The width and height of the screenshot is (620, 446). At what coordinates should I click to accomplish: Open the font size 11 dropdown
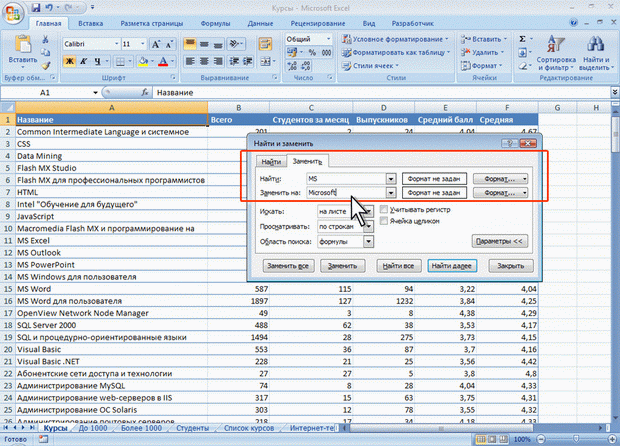(143, 44)
